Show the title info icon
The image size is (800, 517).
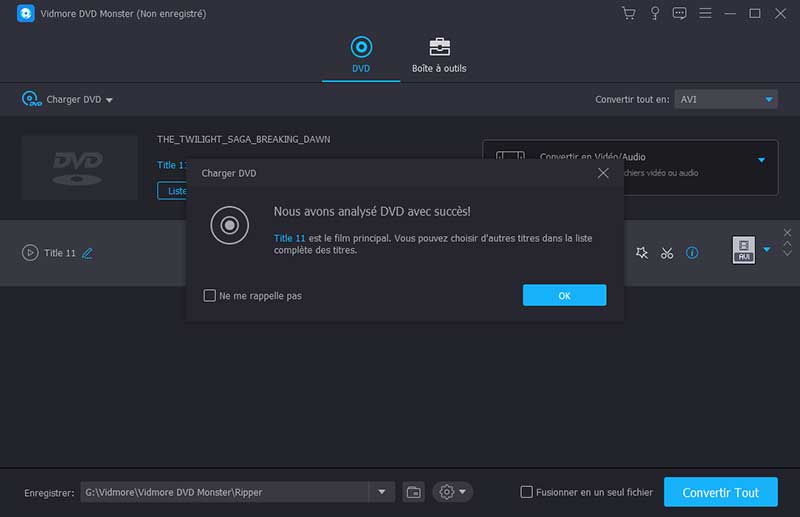[x=692, y=253]
